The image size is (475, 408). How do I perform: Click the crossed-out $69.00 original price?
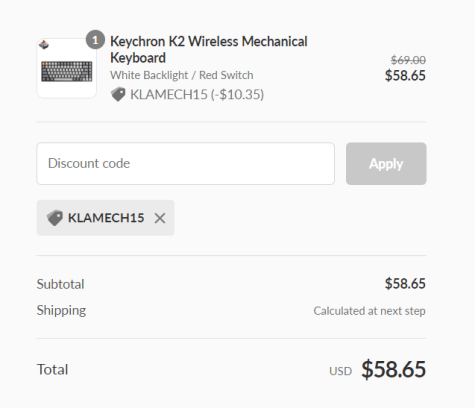pyautogui.click(x=408, y=60)
